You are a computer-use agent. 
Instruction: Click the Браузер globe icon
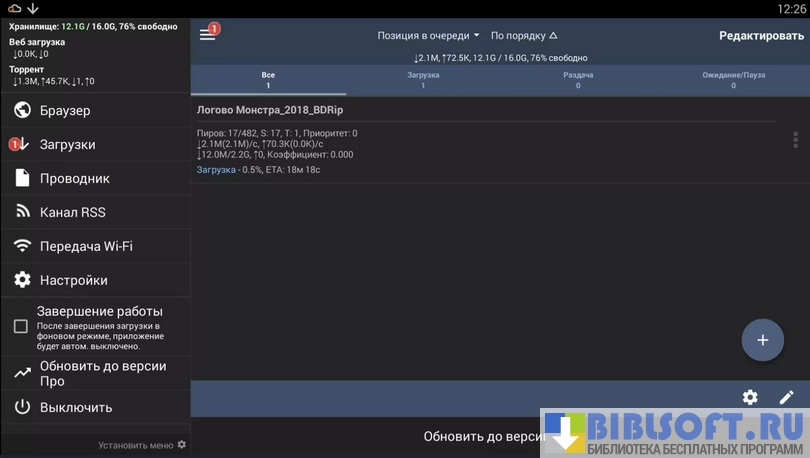(22, 110)
